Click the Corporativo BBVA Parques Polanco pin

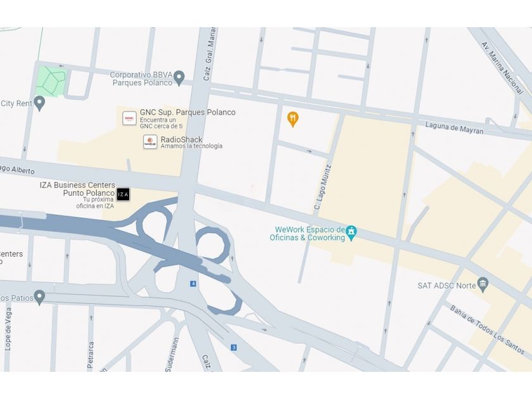coord(179,78)
